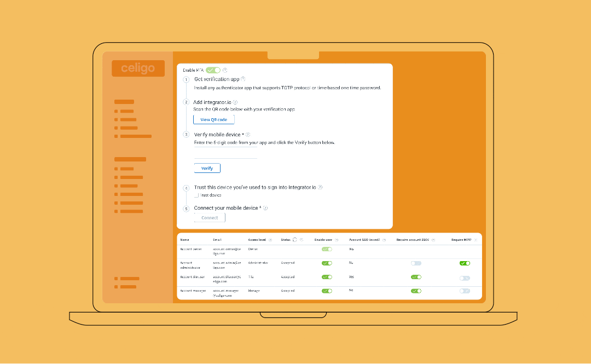Toggle Require account SSO for Account tile user
Image resolution: width=591 pixels, height=364 pixels.
point(416,277)
